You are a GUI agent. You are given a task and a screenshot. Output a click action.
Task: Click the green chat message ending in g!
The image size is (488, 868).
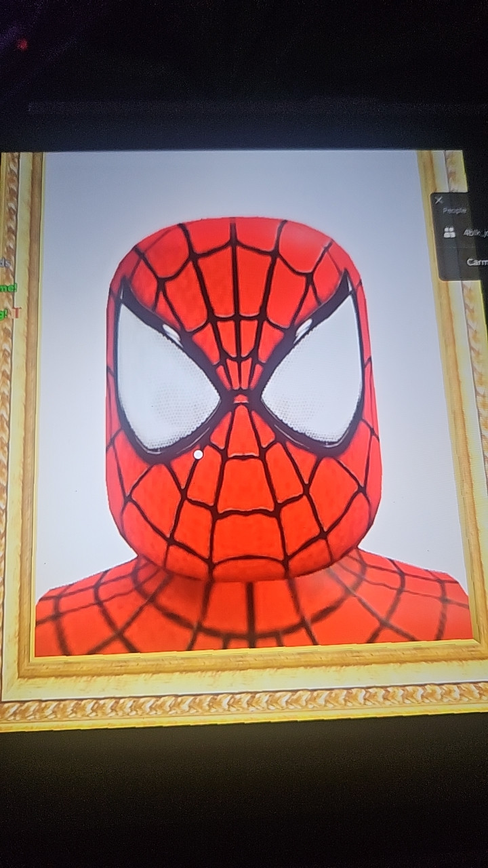tap(5, 313)
